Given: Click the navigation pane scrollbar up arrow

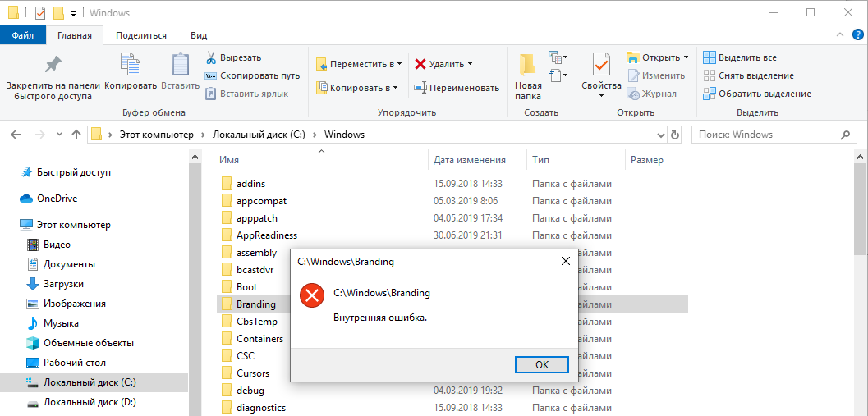Looking at the screenshot, I should (x=195, y=157).
